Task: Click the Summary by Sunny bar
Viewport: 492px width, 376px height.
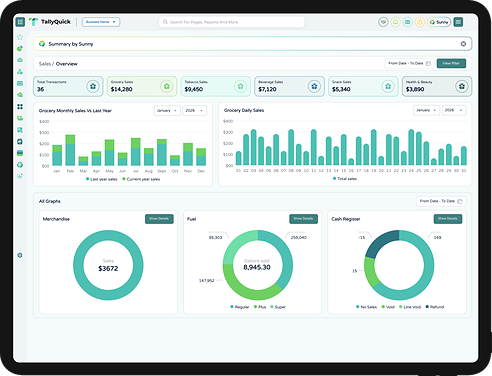Action: 252,44
